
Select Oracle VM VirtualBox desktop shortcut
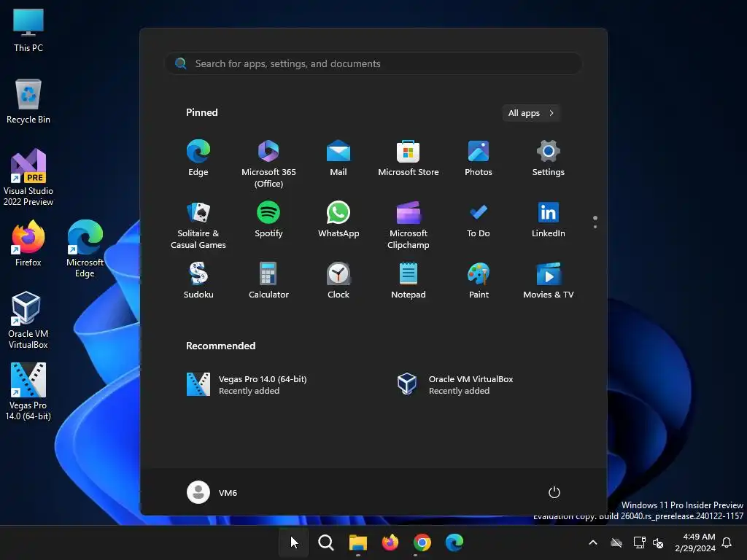point(28,321)
